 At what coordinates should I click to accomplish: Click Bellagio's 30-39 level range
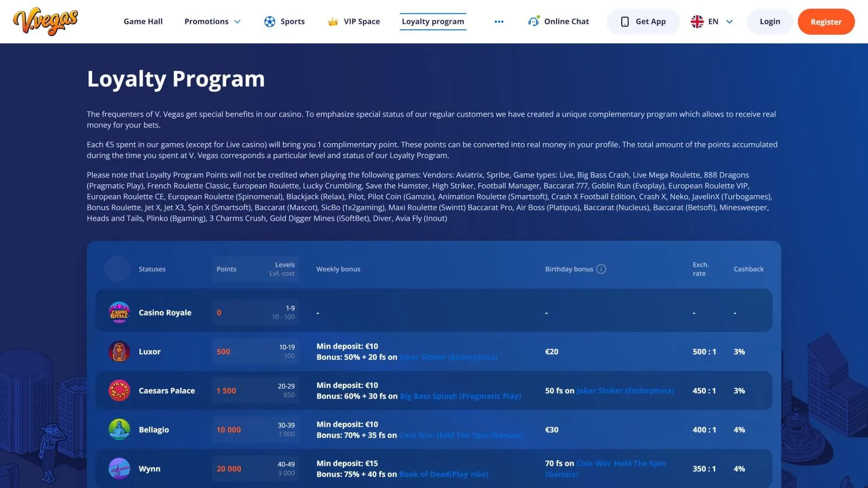click(x=286, y=425)
